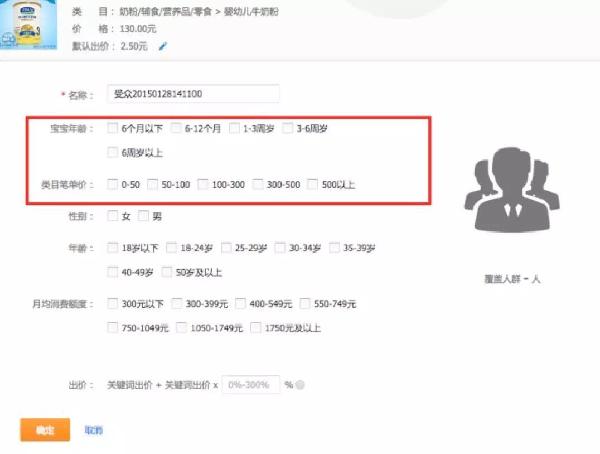Check the 3-6周岁 baby age box
600x454 pixels.
pos(288,128)
